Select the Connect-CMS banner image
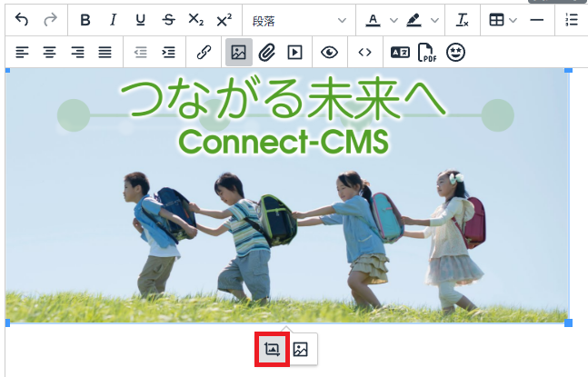Screen dimensions: 588x377 click(287, 195)
